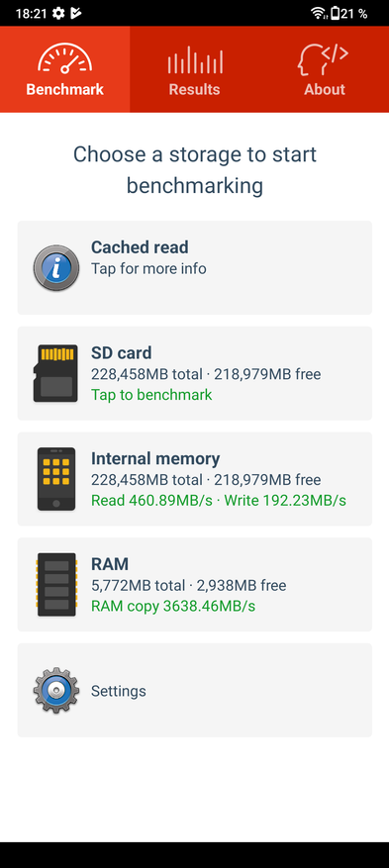Click the RAM chip icon
Image resolution: width=389 pixels, height=868 pixels.
click(x=55, y=585)
